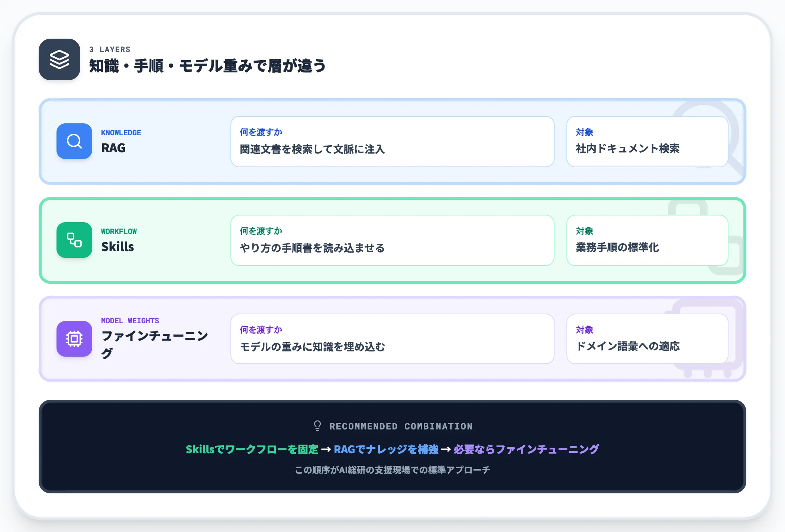This screenshot has width=785, height=532.
Task: Click the RECOMMENDED COMBINATION heading
Action: click(x=401, y=426)
